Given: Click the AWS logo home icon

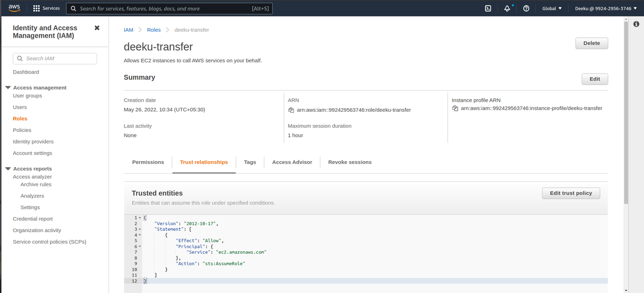Looking at the screenshot, I should click(14, 8).
